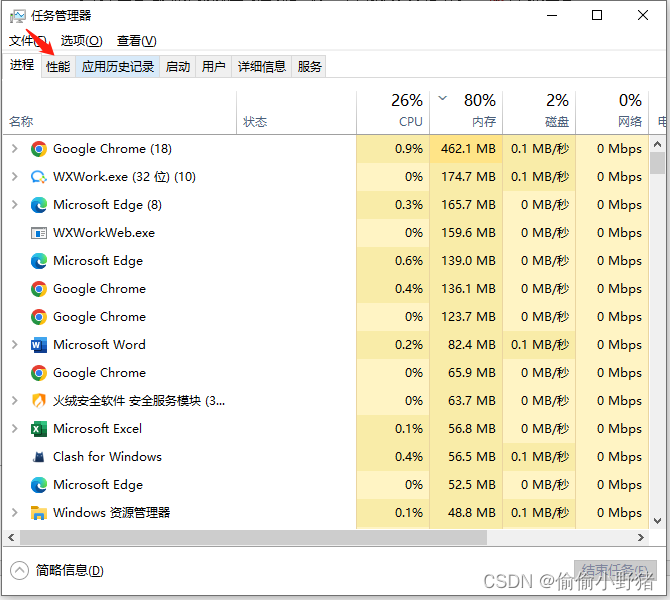Switch to the 应用历史记录 tab
Viewport: 670px width, 600px height.
click(118, 67)
